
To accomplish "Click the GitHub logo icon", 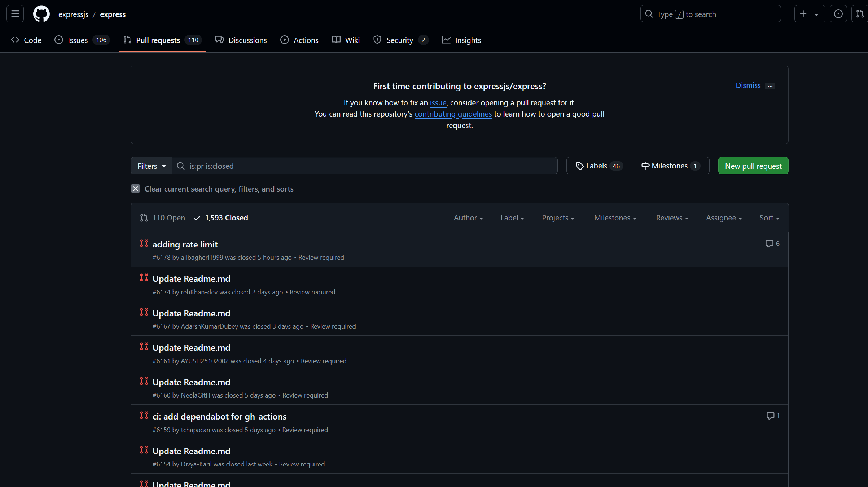I will coord(41,14).
